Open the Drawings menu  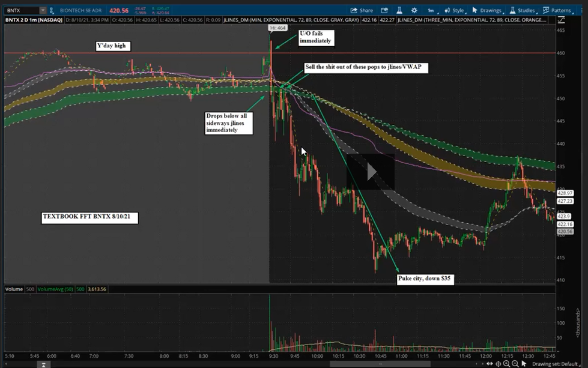pos(487,10)
